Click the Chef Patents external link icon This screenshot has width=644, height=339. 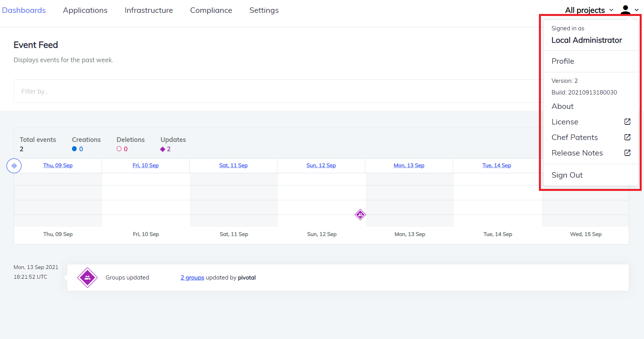tap(627, 137)
